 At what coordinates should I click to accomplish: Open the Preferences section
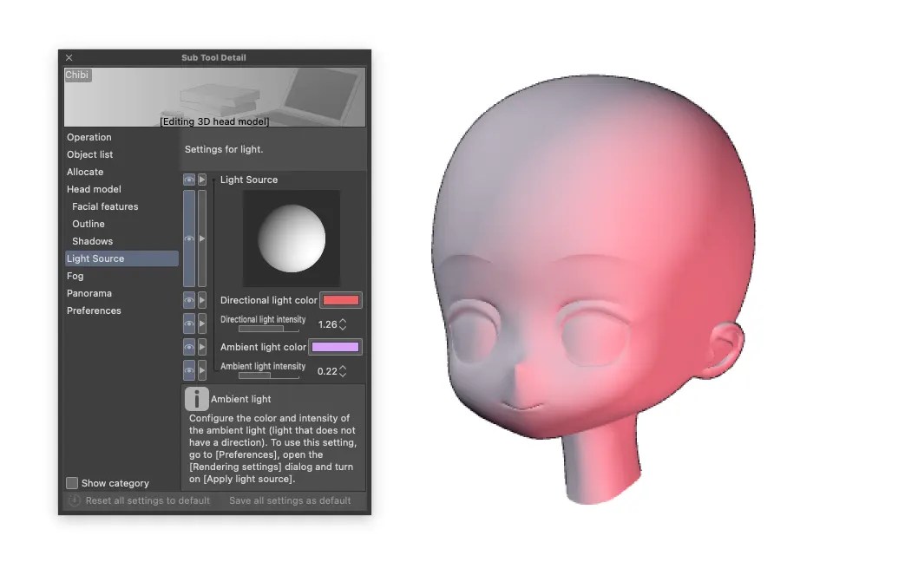94,310
